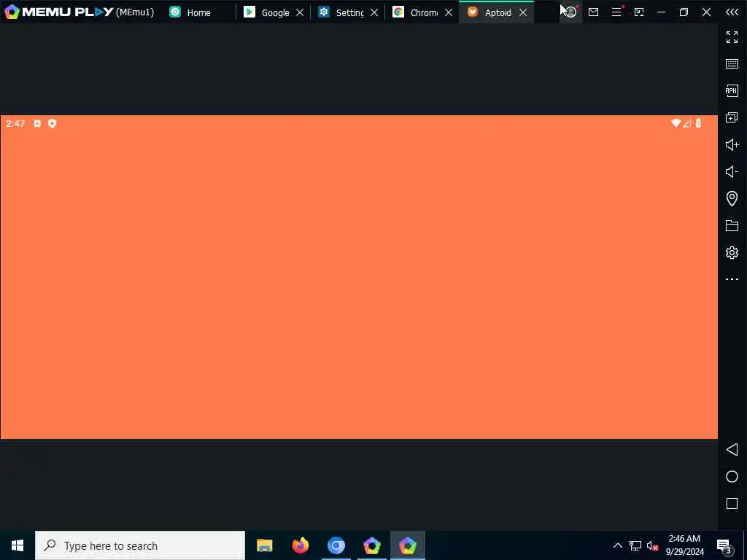Open Chrome from the taskbar
747x560 pixels.
coord(336,545)
